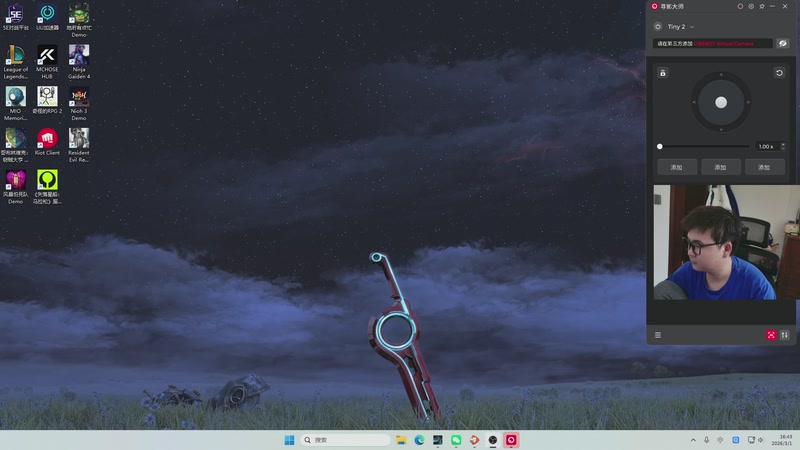The width and height of the screenshot is (800, 450).
Task: Open Microsoft Edge from the taskbar
Action: coord(419,440)
